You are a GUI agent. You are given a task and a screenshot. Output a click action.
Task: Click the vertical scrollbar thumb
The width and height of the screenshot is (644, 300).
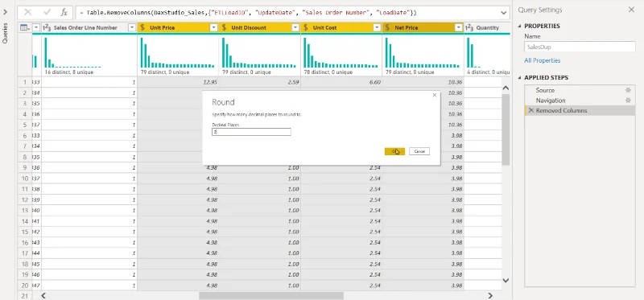[506, 129]
